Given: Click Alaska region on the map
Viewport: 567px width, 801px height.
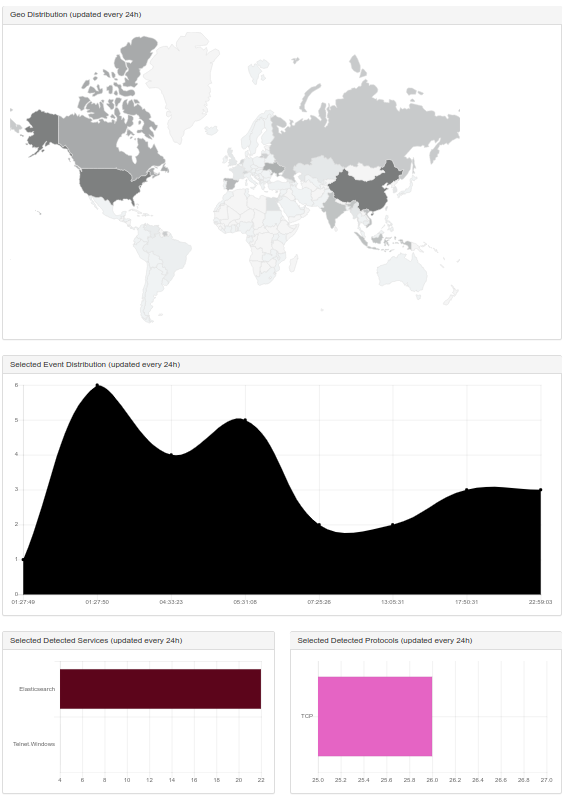Looking at the screenshot, I should tap(42, 129).
